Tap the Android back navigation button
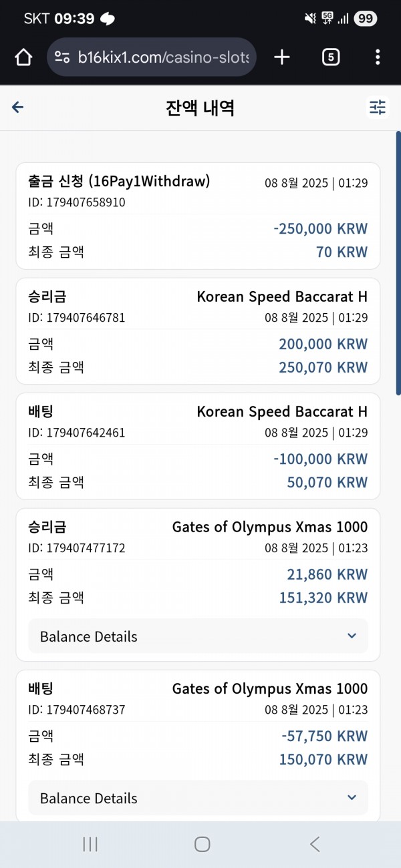401x868 pixels. [315, 844]
